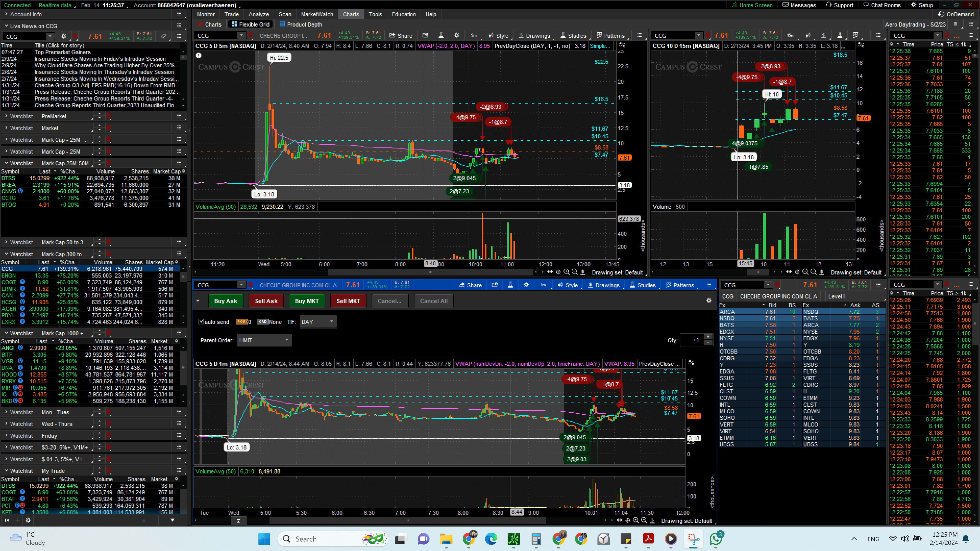The image size is (980, 551).
Task: Open chart settings gear in top-left chart
Action: (x=457, y=35)
